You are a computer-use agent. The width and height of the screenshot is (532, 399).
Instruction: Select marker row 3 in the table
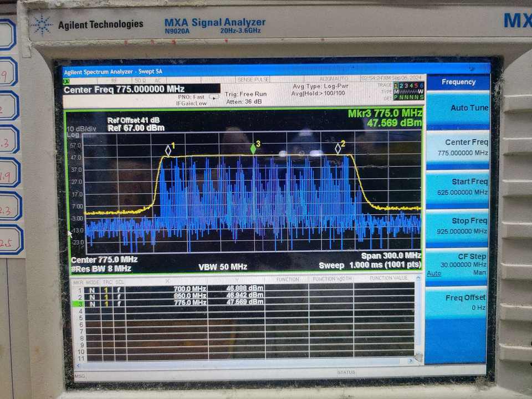click(x=243, y=303)
